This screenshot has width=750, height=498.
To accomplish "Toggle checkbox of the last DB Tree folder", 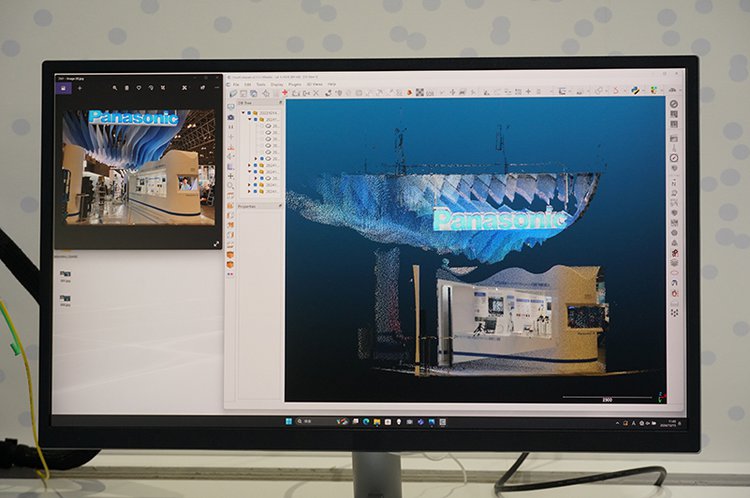I will coord(255,191).
